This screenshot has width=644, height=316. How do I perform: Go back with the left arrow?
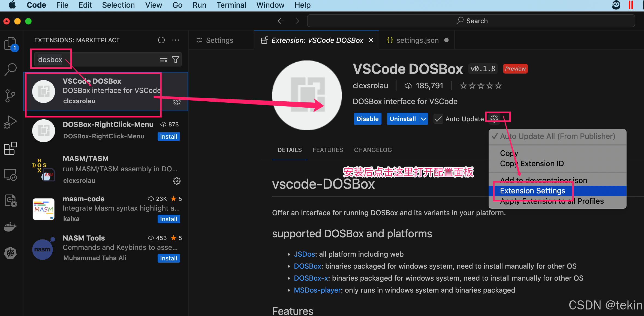[281, 21]
